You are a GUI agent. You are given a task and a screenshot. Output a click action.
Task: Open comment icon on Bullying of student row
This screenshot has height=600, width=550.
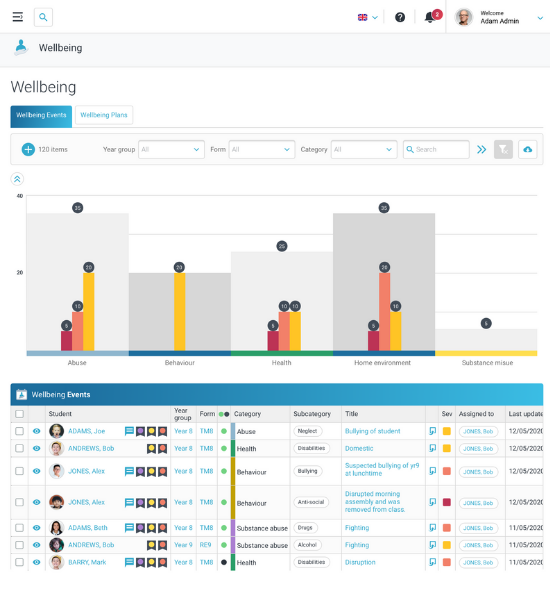click(432, 431)
